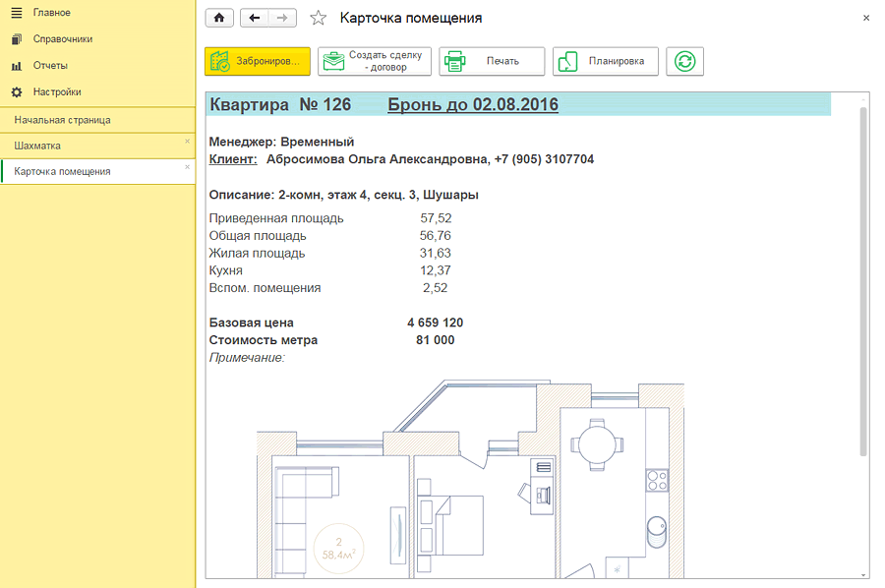Viewport: 885px width, 588px height.
Task: Go back using the left arrow icon
Action: click(253, 17)
